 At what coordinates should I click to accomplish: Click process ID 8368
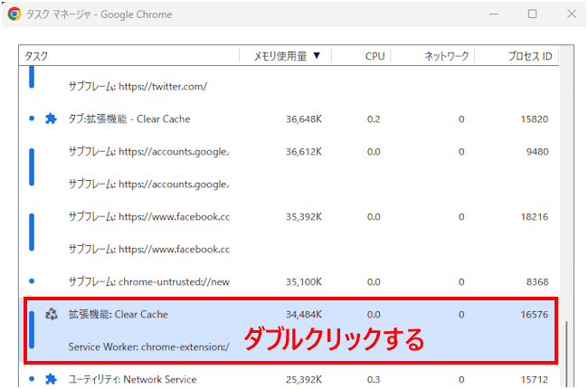(x=537, y=281)
